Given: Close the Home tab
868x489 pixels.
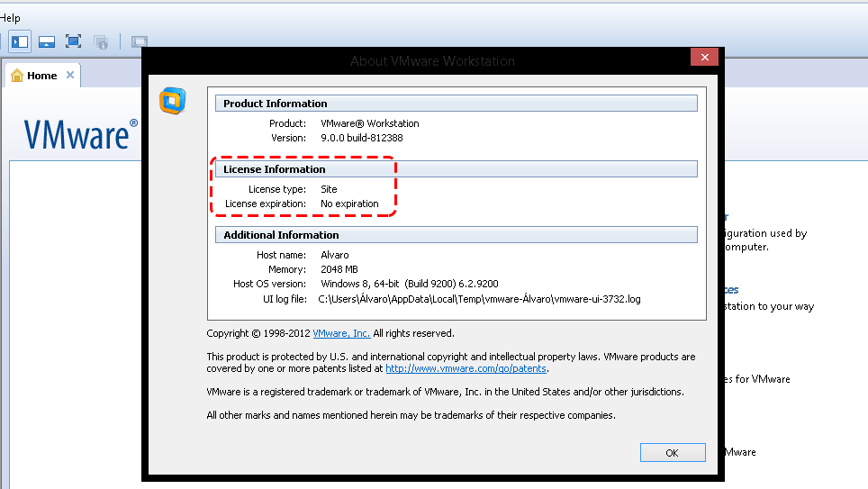Looking at the screenshot, I should coord(70,75).
